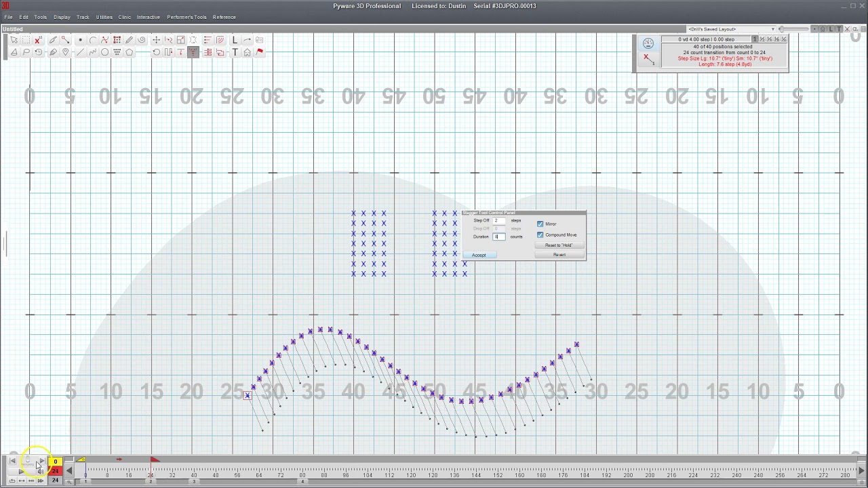Toggle the dot symbol view button
Screen dimensions: 868x488
coord(814,29)
